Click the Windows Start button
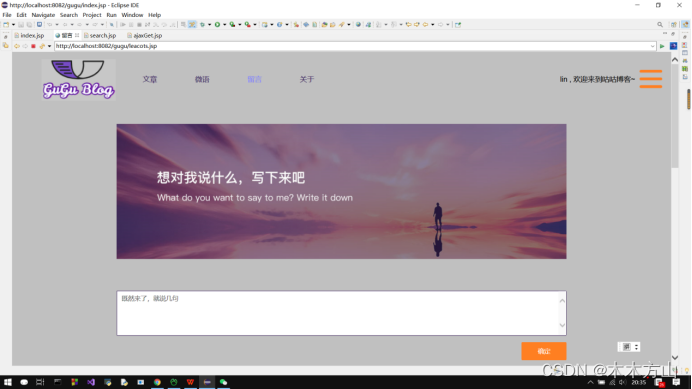Image resolution: width=692 pixels, height=389 pixels. [8, 382]
